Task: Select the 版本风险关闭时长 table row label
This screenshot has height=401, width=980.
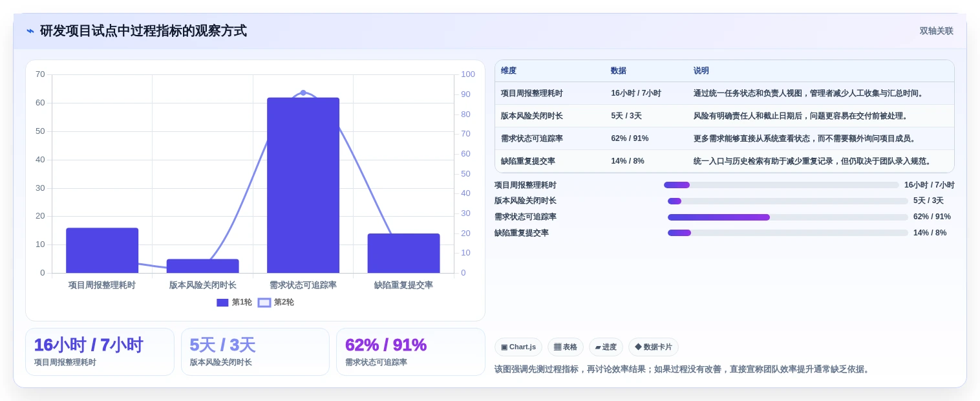Action: click(x=532, y=116)
